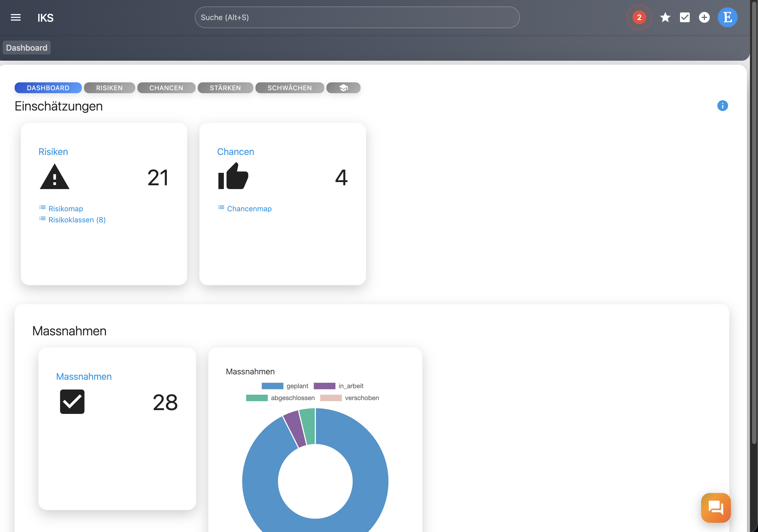This screenshot has height=532, width=758.
Task: Switch to the CHANCEN tab
Action: [x=166, y=88]
